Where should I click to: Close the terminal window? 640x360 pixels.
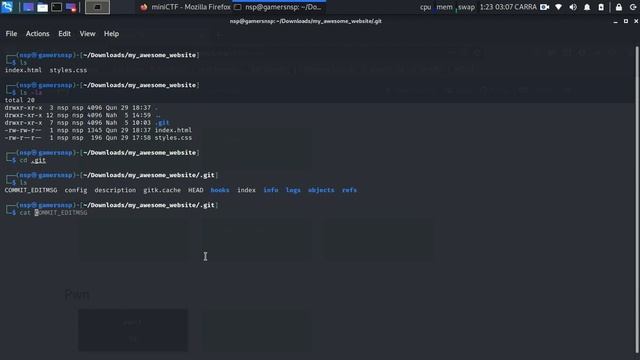click(x=636, y=21)
